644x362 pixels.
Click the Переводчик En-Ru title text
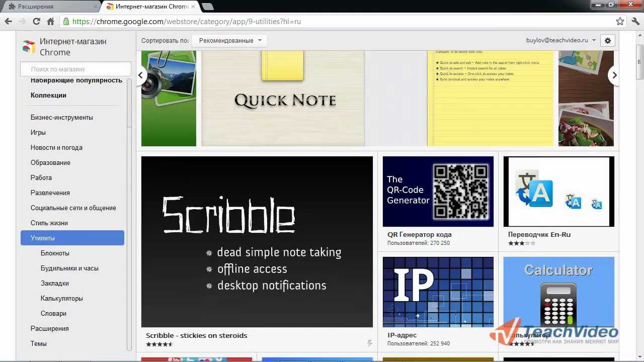539,235
